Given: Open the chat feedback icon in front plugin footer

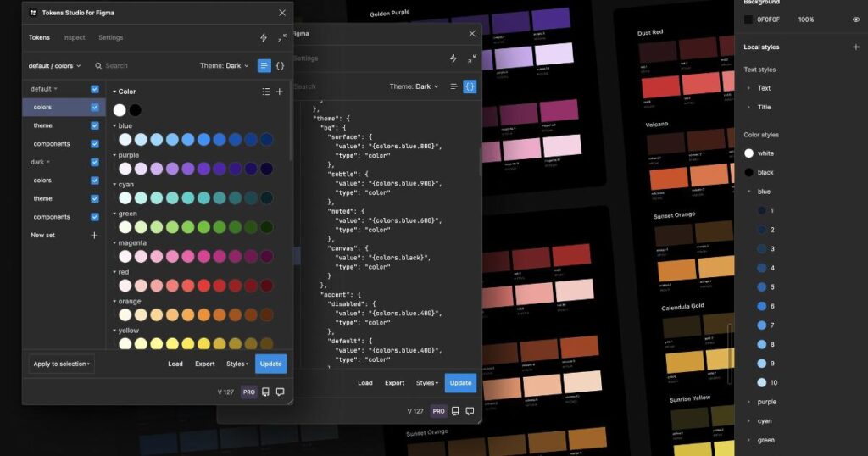Looking at the screenshot, I should (280, 392).
